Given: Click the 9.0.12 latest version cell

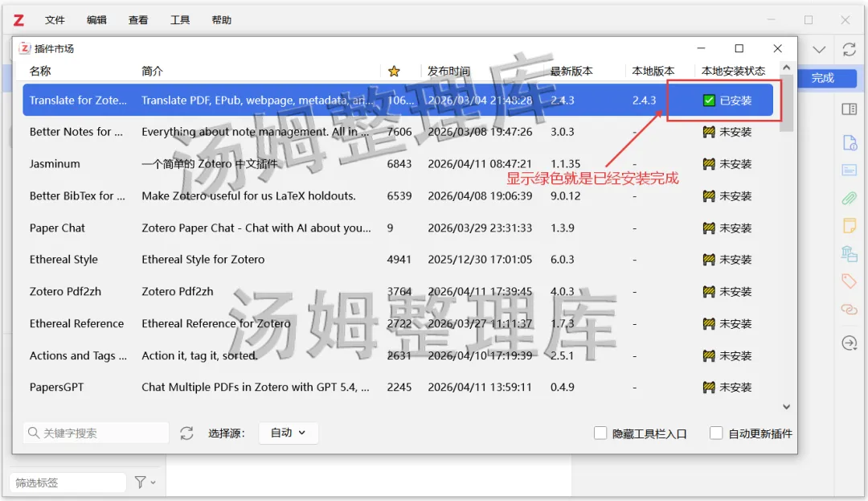Looking at the screenshot, I should pyautogui.click(x=565, y=196).
